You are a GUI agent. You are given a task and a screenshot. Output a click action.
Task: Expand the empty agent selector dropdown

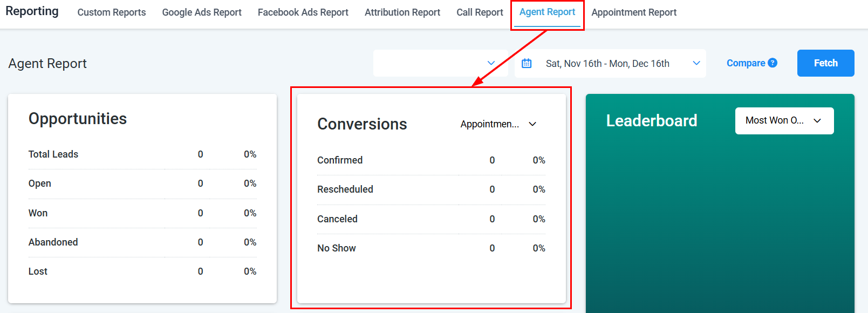click(x=440, y=63)
